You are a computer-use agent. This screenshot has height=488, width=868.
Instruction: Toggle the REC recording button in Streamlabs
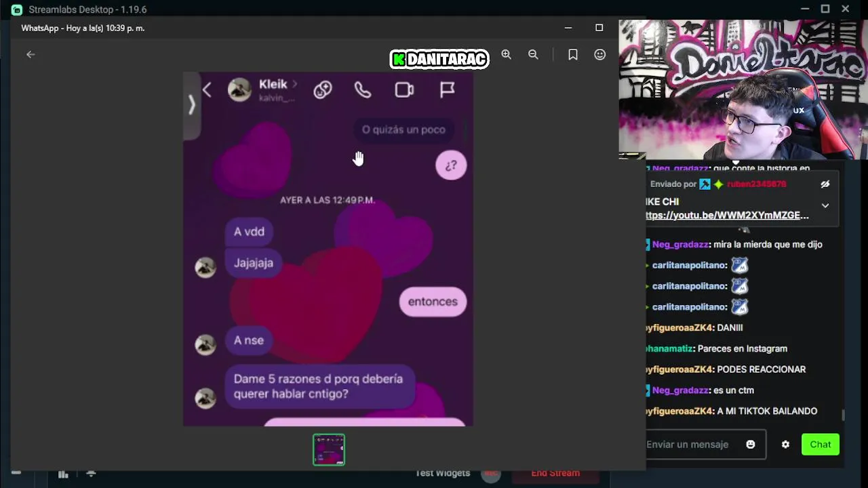(491, 474)
